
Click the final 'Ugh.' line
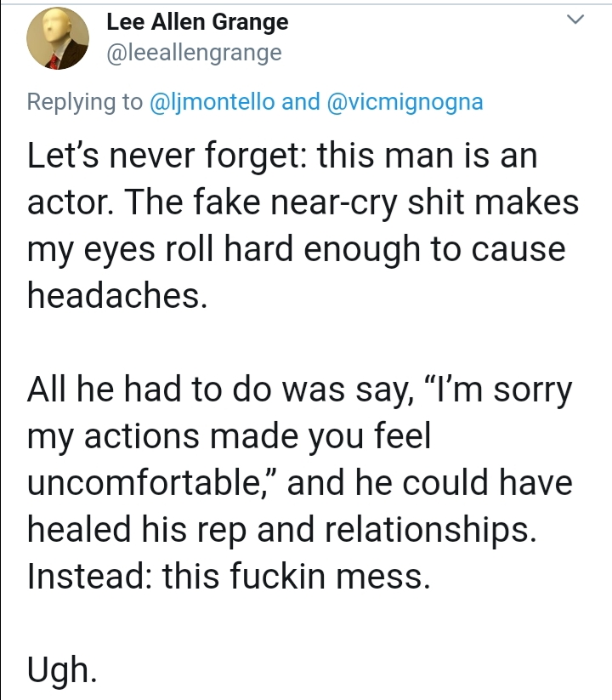pos(62,670)
